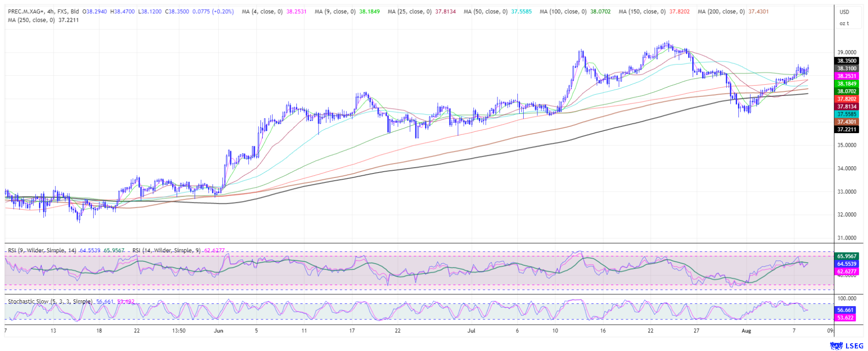The height and width of the screenshot is (351, 868).
Task: Click the magenta 38.2531 price tag
Action: [x=846, y=76]
